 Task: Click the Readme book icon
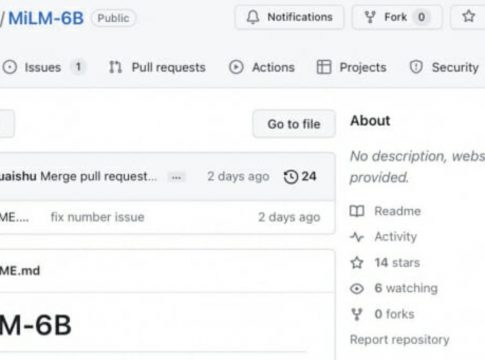(x=357, y=211)
